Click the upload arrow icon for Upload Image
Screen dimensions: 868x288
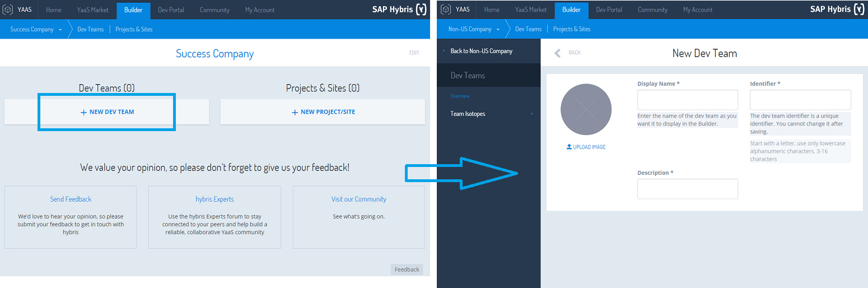(x=569, y=147)
